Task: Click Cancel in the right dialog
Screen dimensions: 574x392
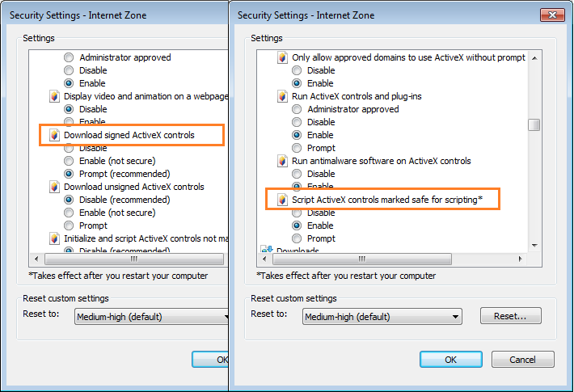Action: tap(522, 360)
